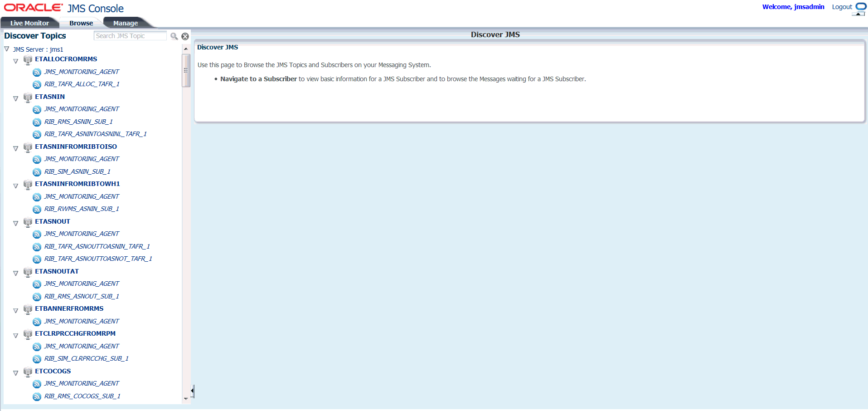Click the clear search (X) icon
Screen dimensions: 868x411
(x=185, y=36)
